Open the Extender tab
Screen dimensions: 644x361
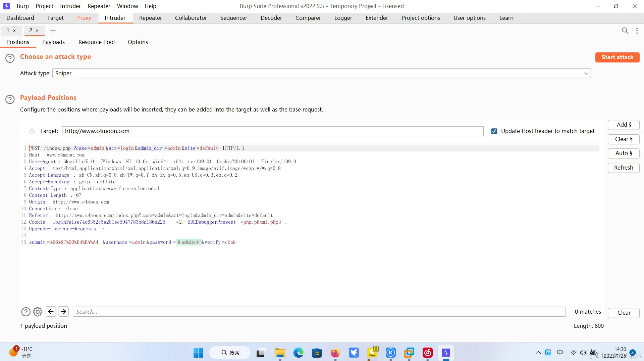coord(377,18)
